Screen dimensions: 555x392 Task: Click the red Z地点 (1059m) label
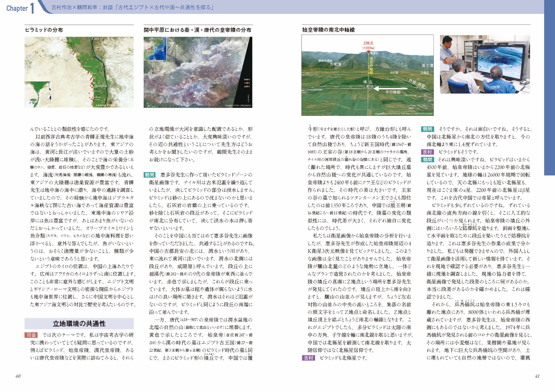[x=368, y=45]
